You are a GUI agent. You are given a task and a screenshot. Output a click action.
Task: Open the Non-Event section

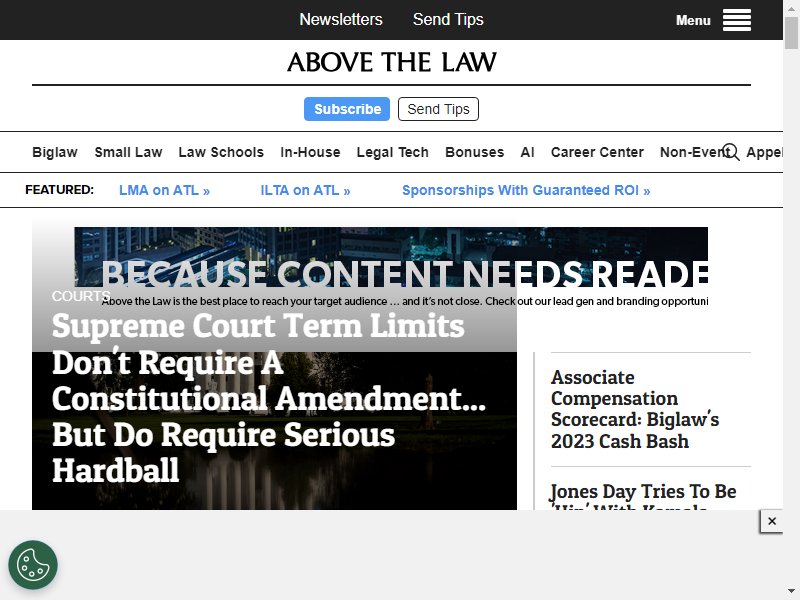tap(692, 152)
